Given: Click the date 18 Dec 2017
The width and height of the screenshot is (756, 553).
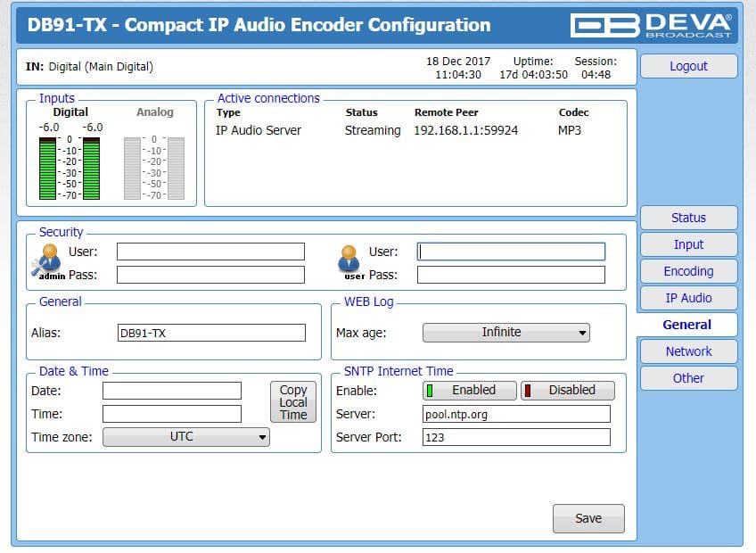Looking at the screenshot, I should click(x=458, y=62).
